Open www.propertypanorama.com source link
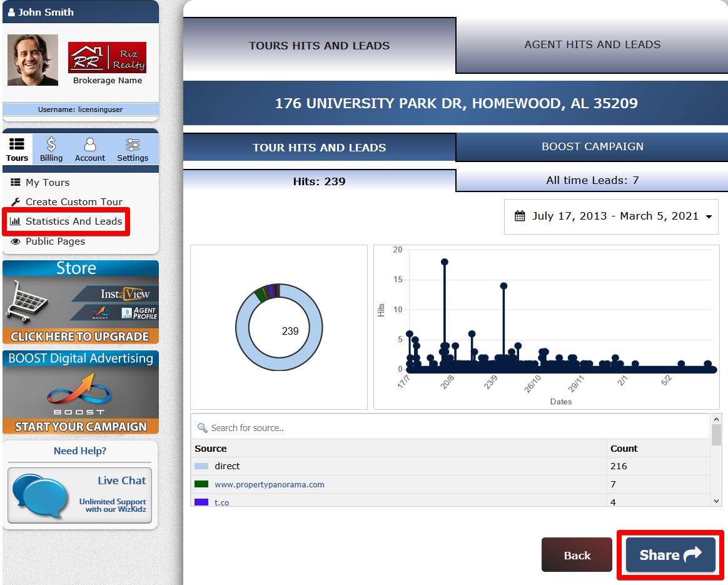Screen dimensions: 728x585 269,484
